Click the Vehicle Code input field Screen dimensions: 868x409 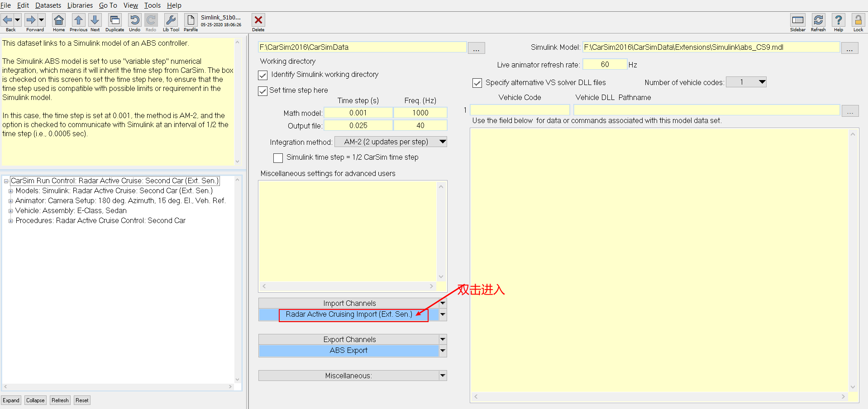520,110
